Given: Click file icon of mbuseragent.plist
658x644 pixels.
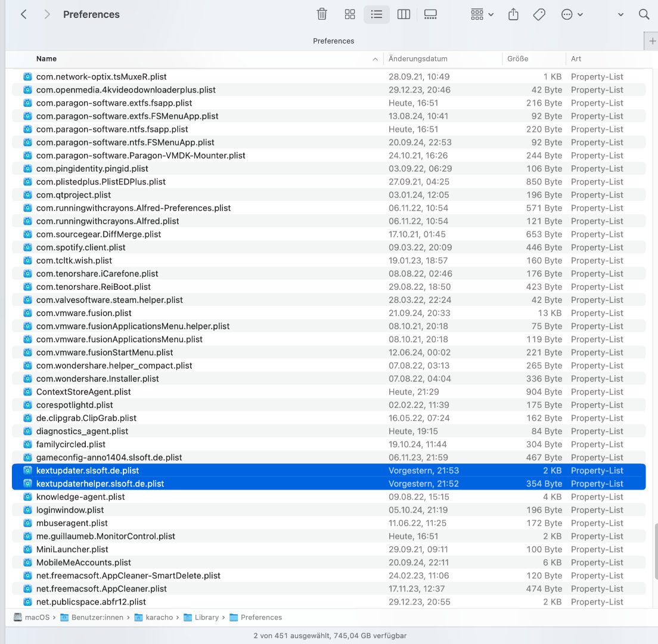Looking at the screenshot, I should (x=27, y=523).
